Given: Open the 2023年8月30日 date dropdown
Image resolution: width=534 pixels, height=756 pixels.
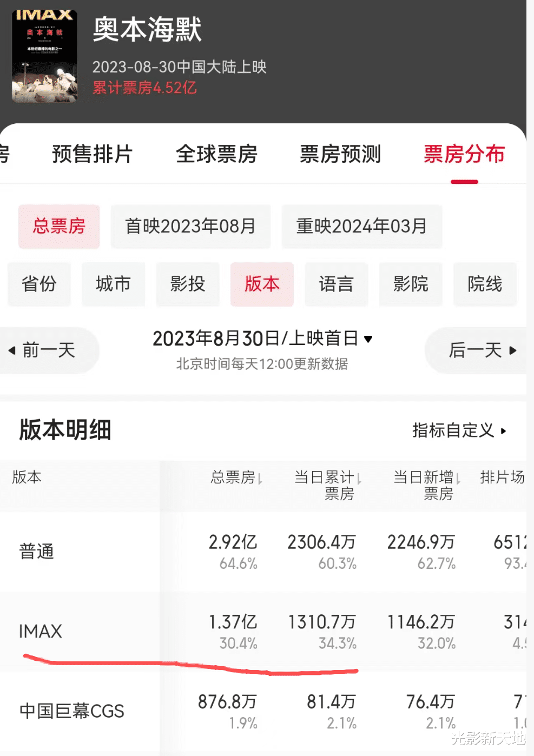Looking at the screenshot, I should click(262, 339).
